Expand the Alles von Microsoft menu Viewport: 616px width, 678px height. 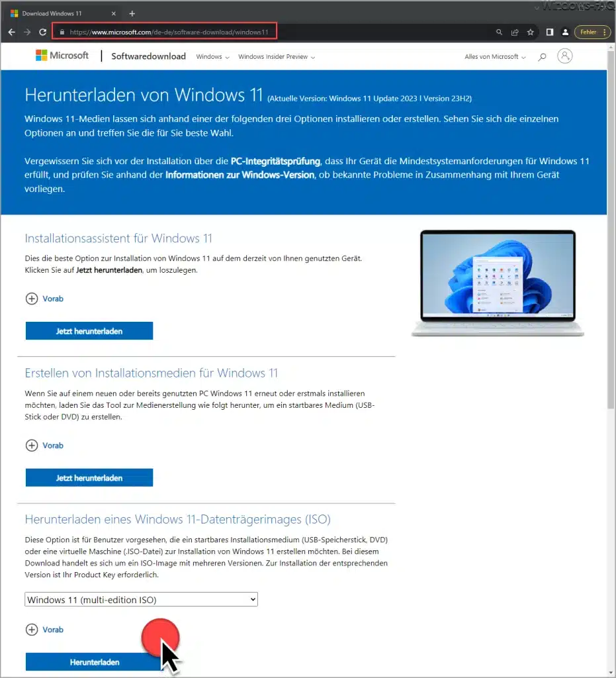495,57
